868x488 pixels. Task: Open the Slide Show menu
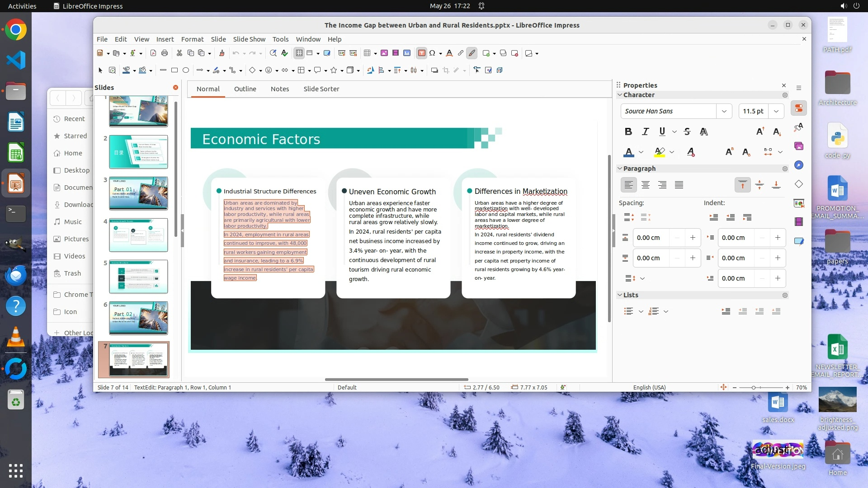click(x=249, y=39)
